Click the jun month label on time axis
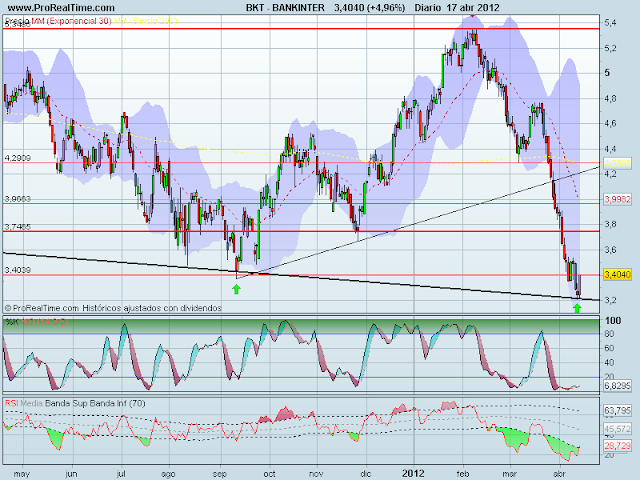 [71, 474]
